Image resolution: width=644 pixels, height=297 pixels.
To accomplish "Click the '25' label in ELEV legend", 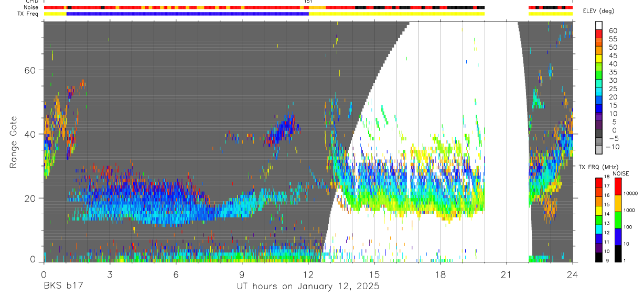I will pos(613,89).
